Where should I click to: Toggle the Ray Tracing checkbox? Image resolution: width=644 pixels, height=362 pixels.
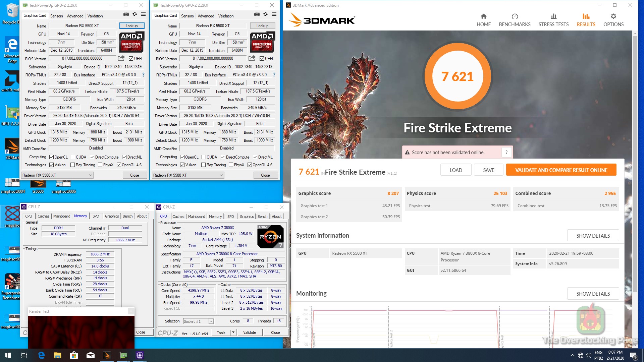click(72, 165)
